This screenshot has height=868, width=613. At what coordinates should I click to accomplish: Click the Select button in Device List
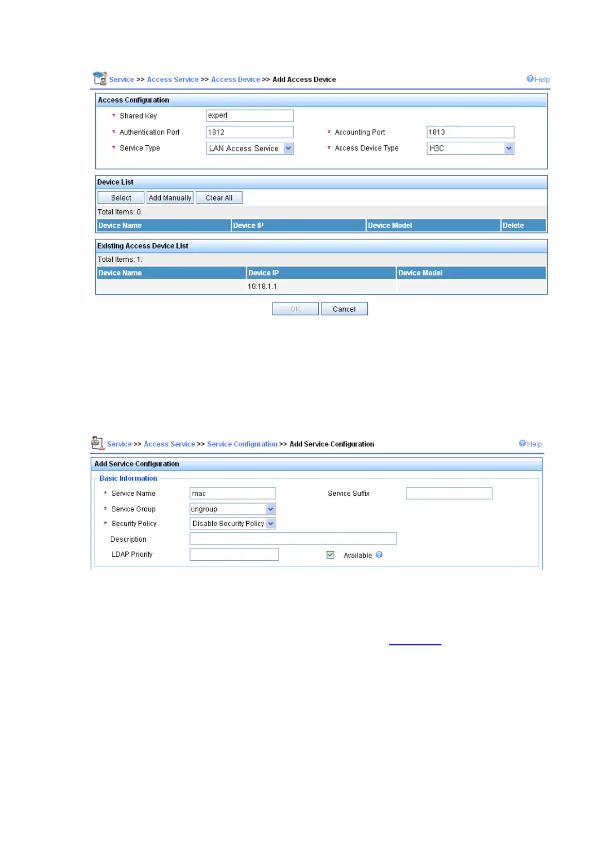(121, 198)
